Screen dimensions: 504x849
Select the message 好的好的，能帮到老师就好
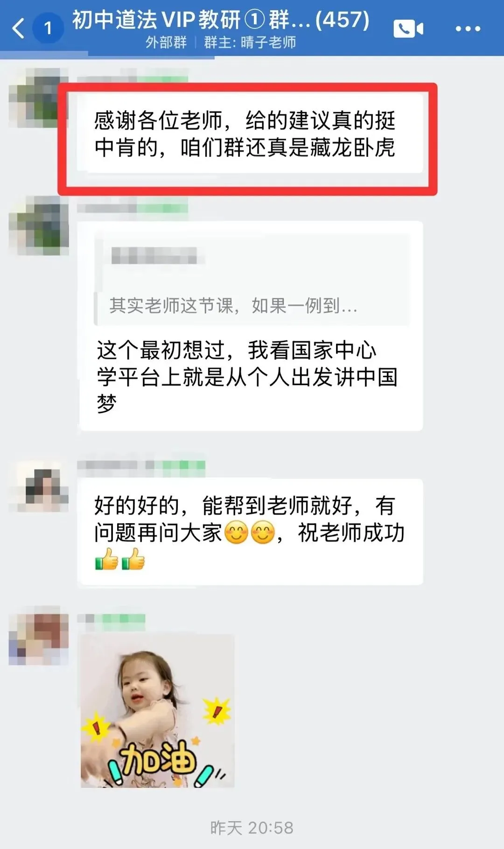click(251, 532)
